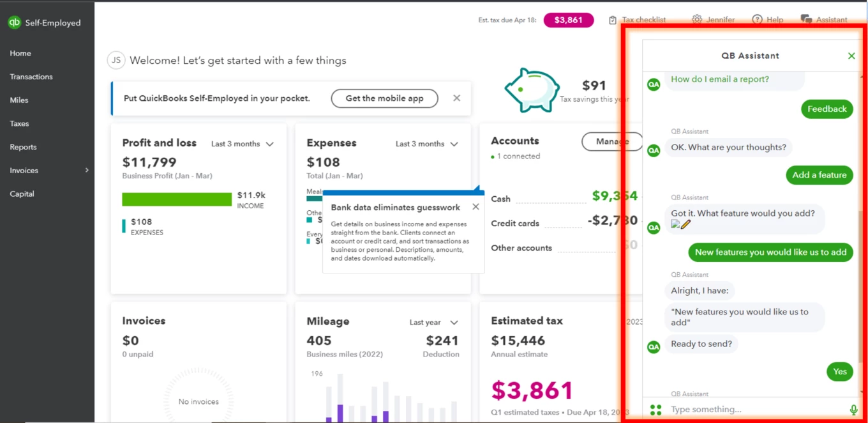This screenshot has height=423, width=868.
Task: Click the Yes reply bubble
Action: pos(840,372)
